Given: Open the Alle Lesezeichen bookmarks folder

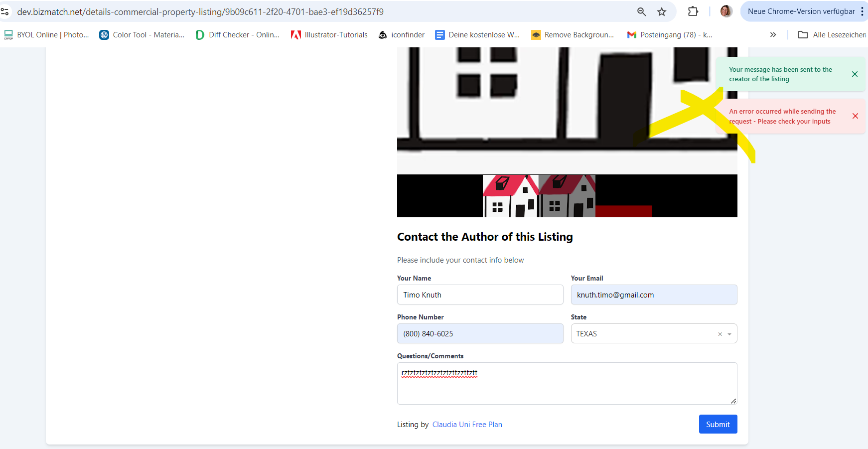Looking at the screenshot, I should pyautogui.click(x=832, y=35).
